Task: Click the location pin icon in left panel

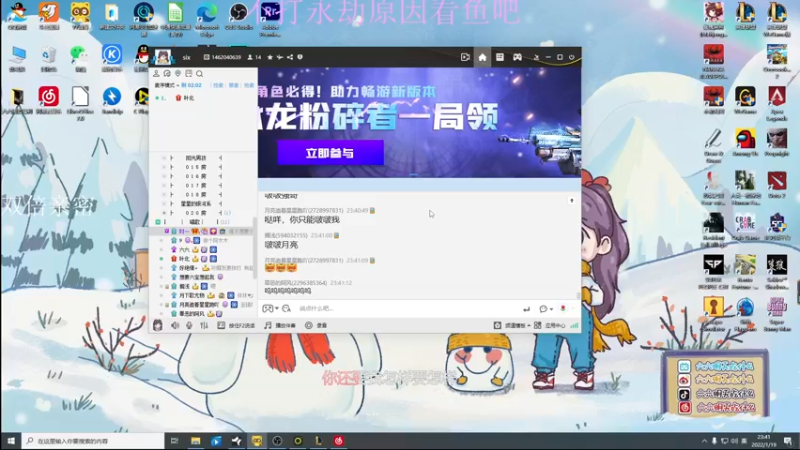Action: coord(178,74)
